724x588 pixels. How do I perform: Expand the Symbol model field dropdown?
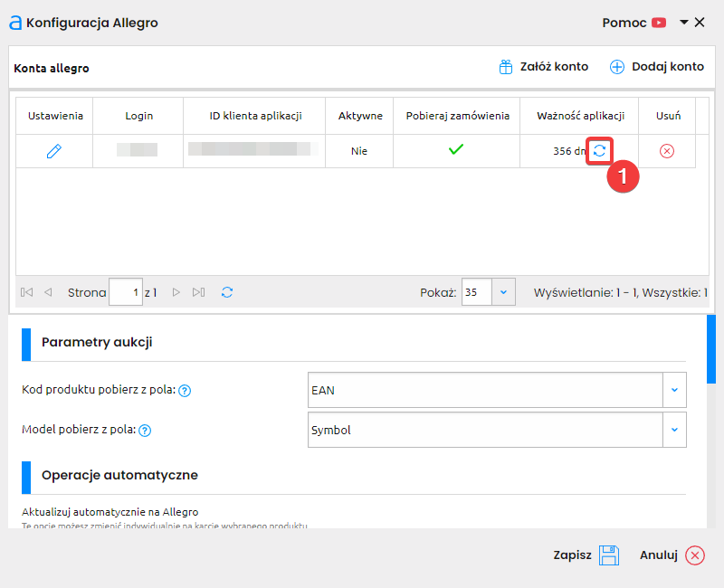coord(674,430)
